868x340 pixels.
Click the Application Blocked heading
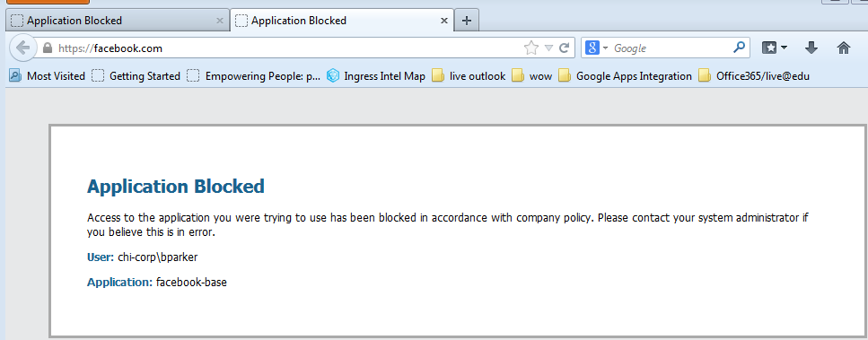(175, 187)
